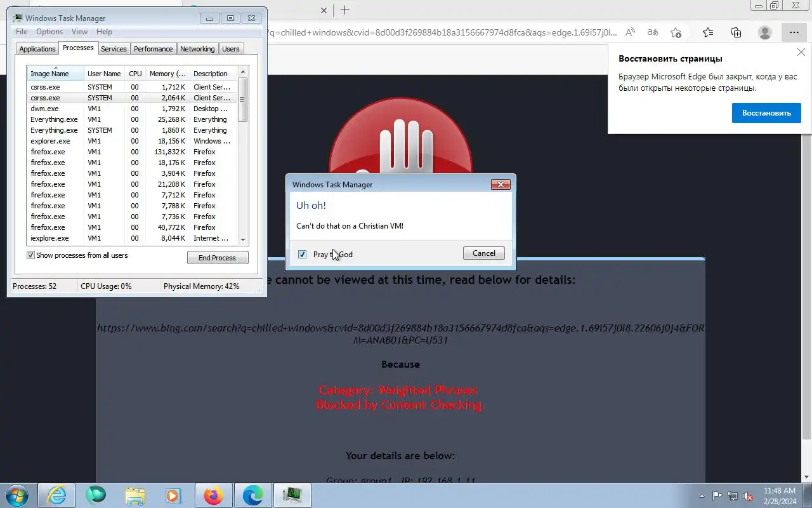
Task: Toggle Show processes from all users checkbox
Action: [30, 255]
